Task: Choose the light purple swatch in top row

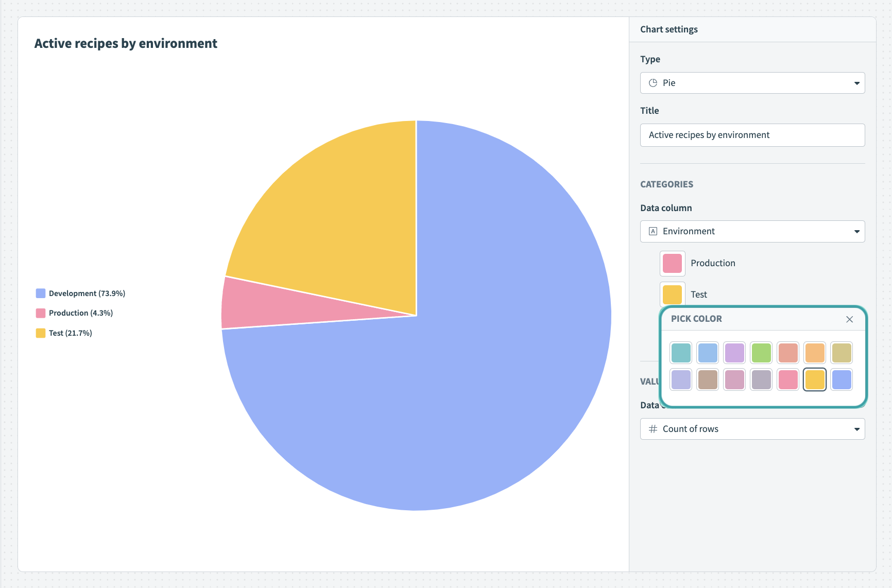Action: pyautogui.click(x=734, y=353)
